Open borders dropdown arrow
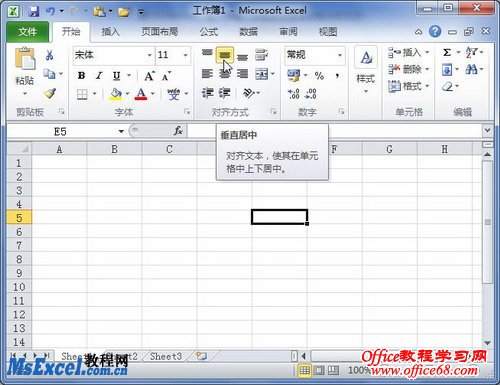500x385 pixels. click(95, 94)
